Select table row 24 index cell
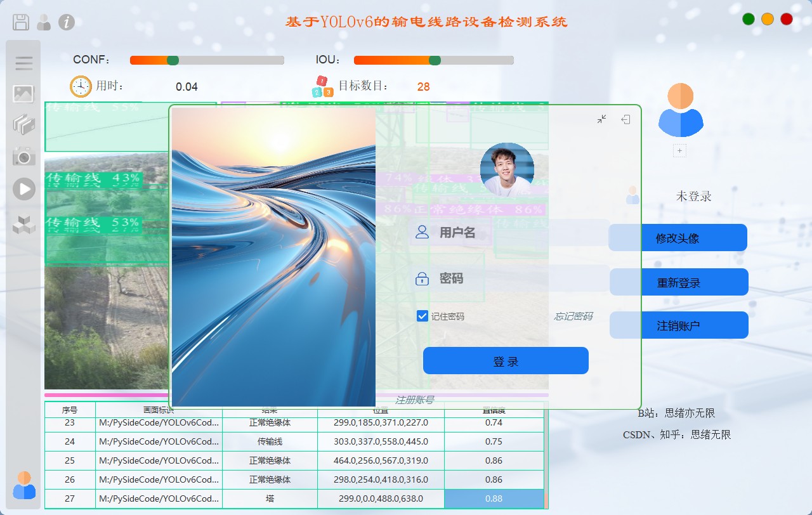Viewport: 812px width, 515px height. 70,441
